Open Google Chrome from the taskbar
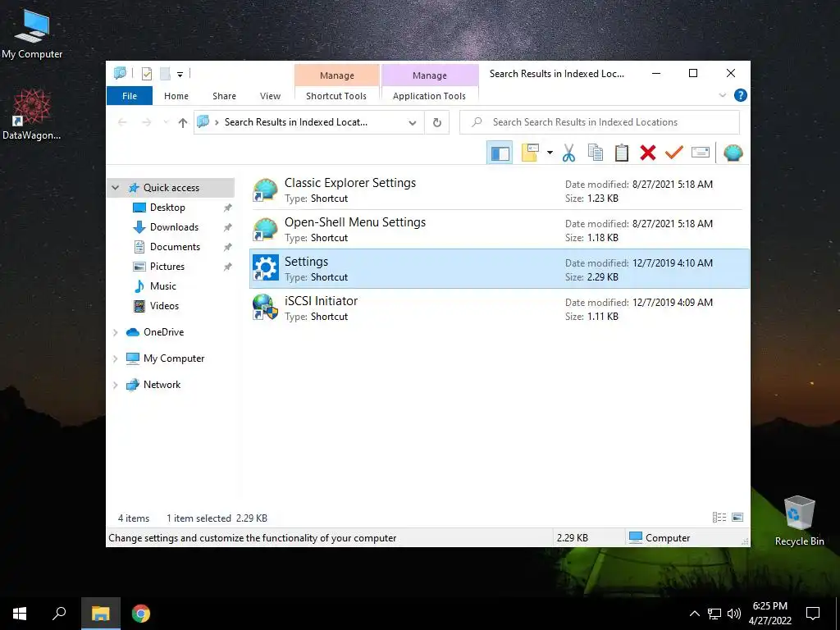 pyautogui.click(x=141, y=614)
